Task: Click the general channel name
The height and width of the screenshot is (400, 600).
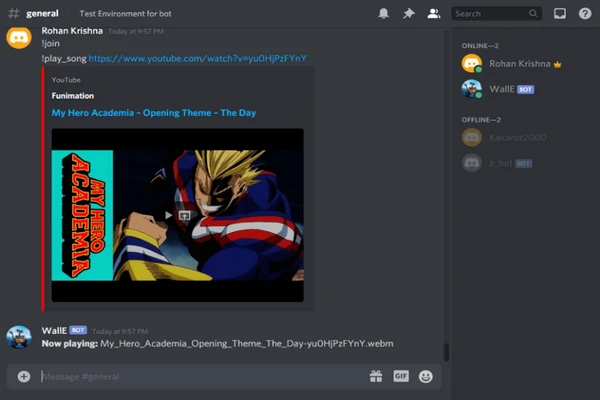Action: [42, 14]
